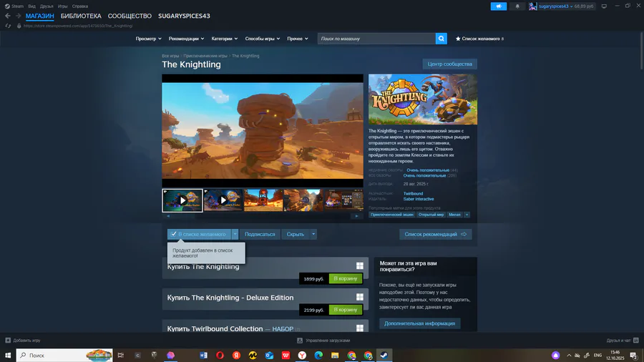Open the Игры menu

click(62, 6)
